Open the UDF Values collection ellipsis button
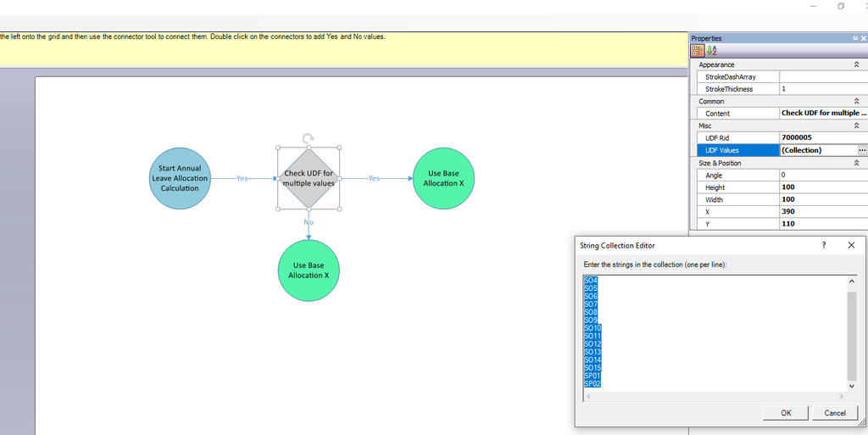Image resolution: width=868 pixels, height=435 pixels. pos(862,150)
